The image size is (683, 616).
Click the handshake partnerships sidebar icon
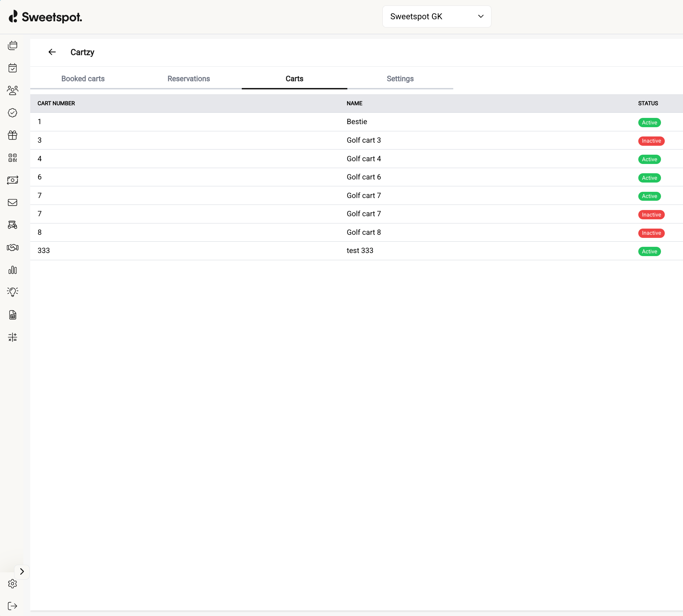12,247
